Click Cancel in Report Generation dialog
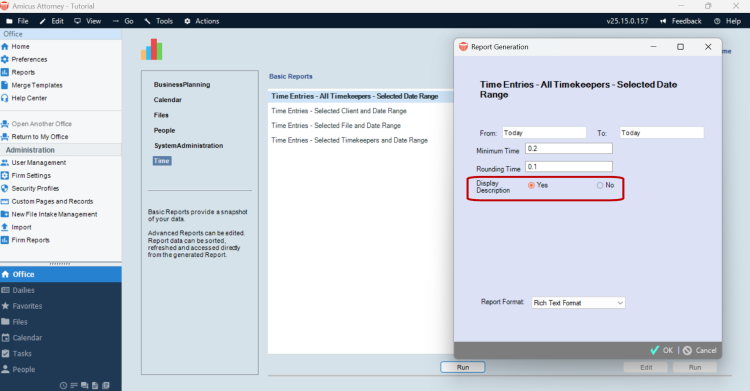 tap(700, 350)
